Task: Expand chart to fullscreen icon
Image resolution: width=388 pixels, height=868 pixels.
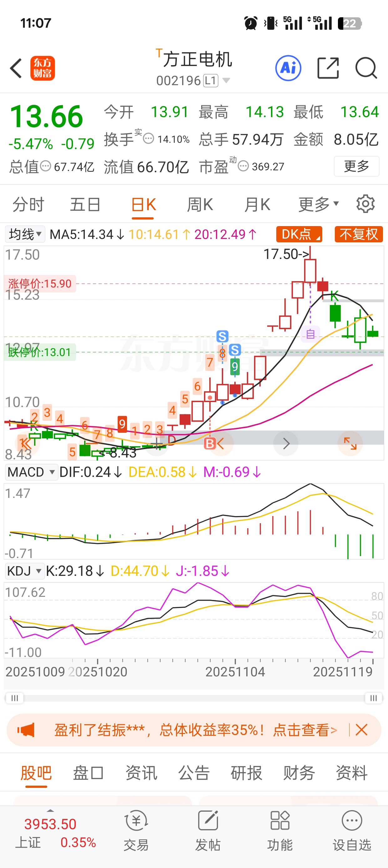Action: 350,443
